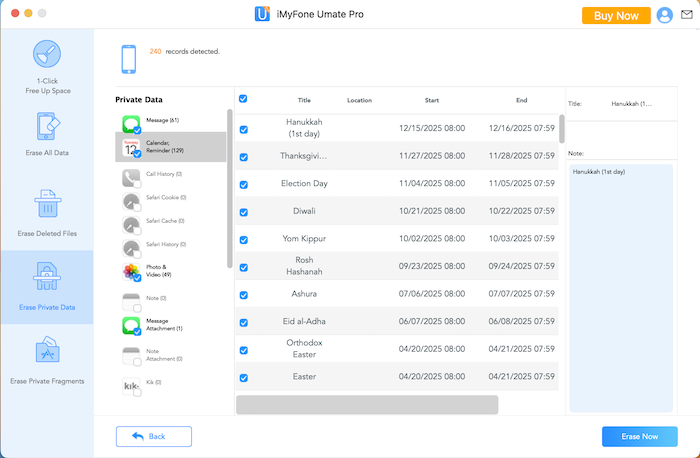Image resolution: width=700 pixels, height=458 pixels.
Task: Select the Note (0) category icon
Action: pyautogui.click(x=131, y=302)
